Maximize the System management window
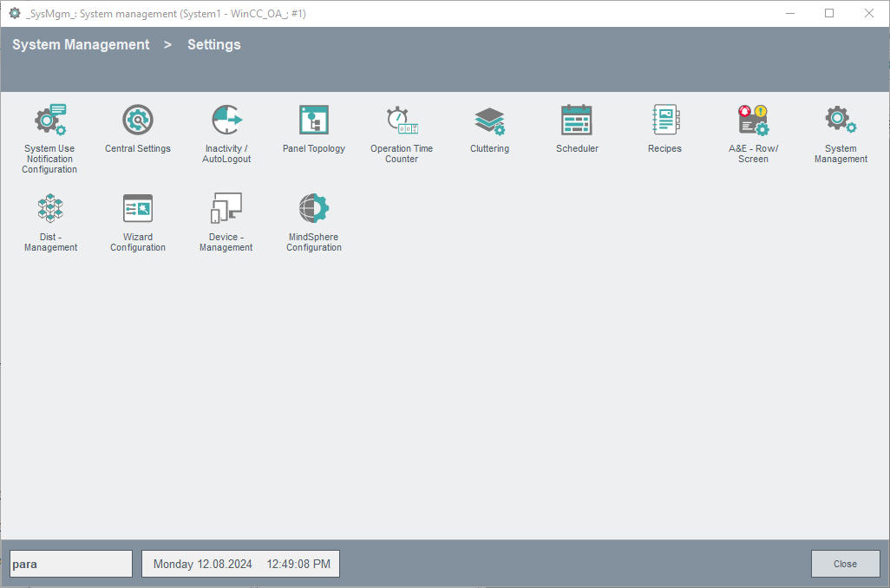The height and width of the screenshot is (588, 890). 829,13
